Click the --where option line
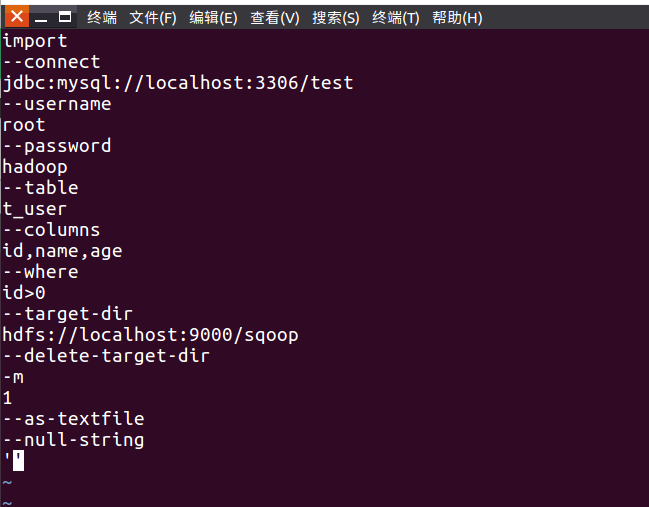 click(40, 272)
